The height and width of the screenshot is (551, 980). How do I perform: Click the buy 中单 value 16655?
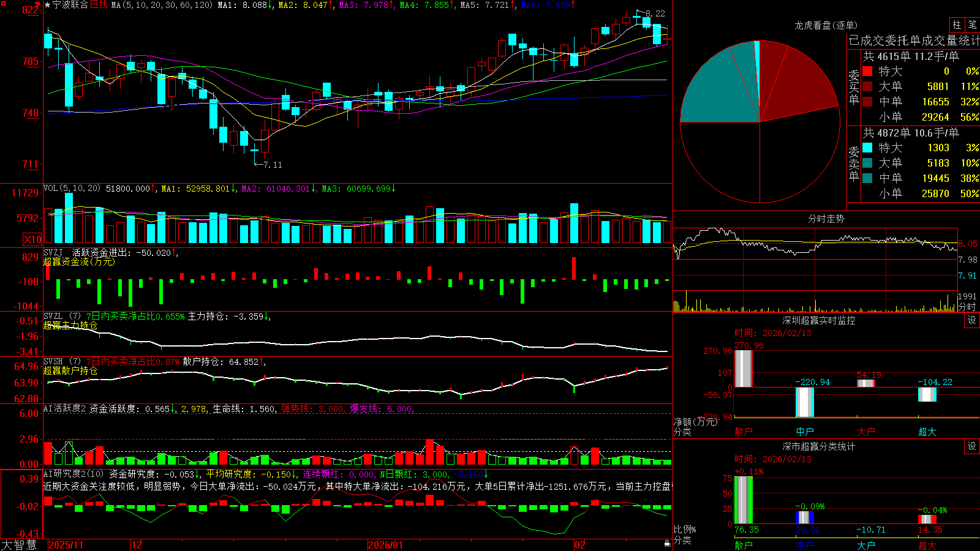click(935, 102)
